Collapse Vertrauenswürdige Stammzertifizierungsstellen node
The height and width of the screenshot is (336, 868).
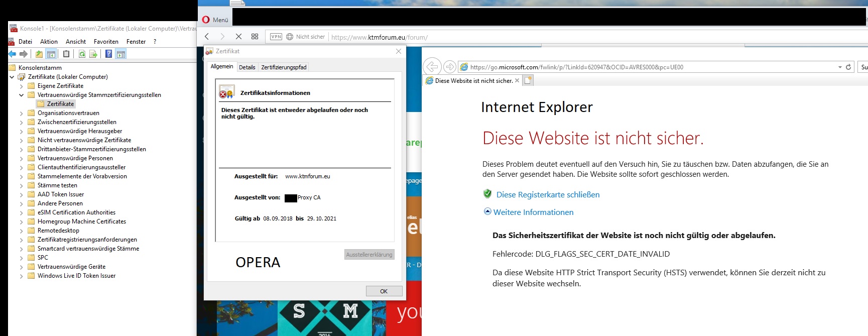tap(22, 95)
